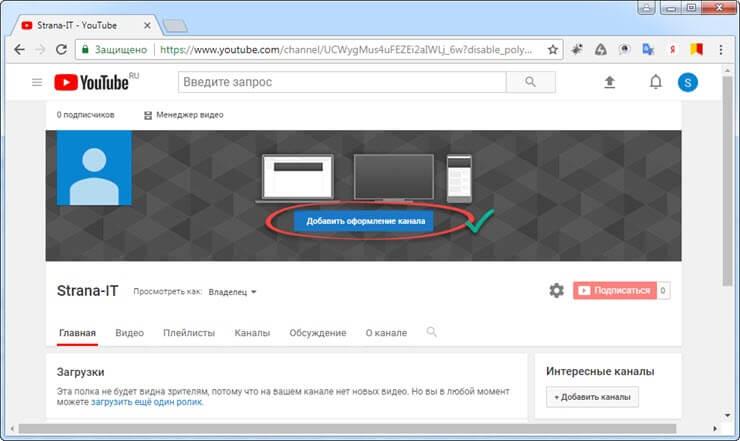Open the notifications bell
Viewport: 740px width, 441px height.
(656, 82)
